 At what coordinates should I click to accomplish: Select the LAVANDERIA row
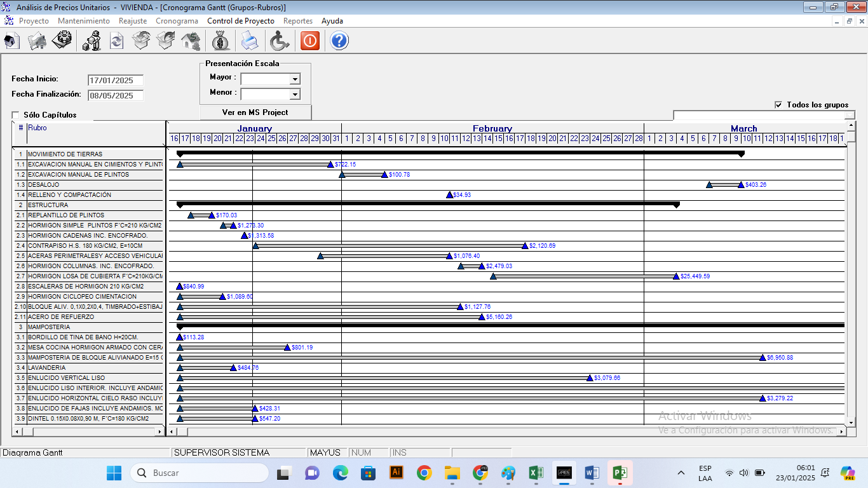pos(89,368)
